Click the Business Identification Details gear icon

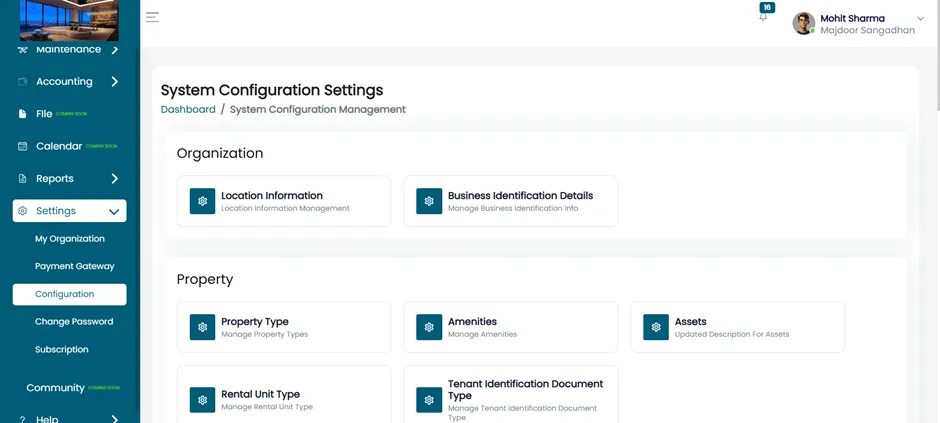point(429,201)
